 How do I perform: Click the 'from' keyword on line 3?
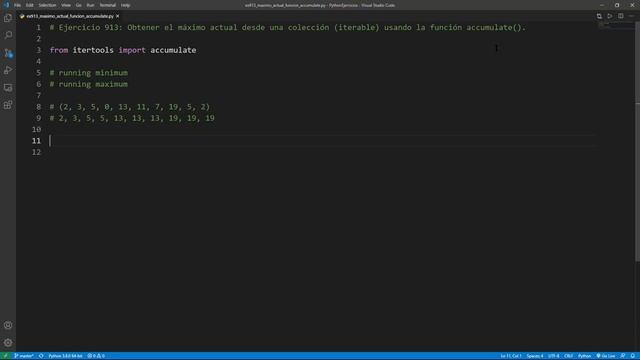[59, 50]
